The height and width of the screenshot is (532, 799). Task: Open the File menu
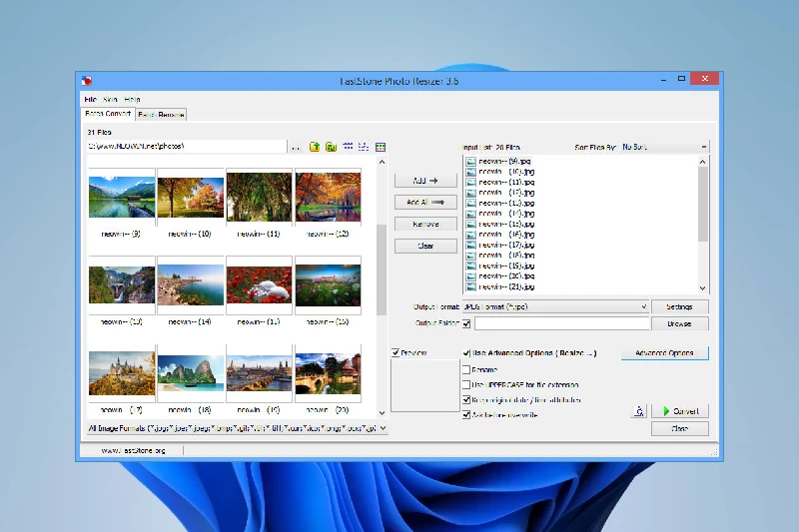pos(90,100)
